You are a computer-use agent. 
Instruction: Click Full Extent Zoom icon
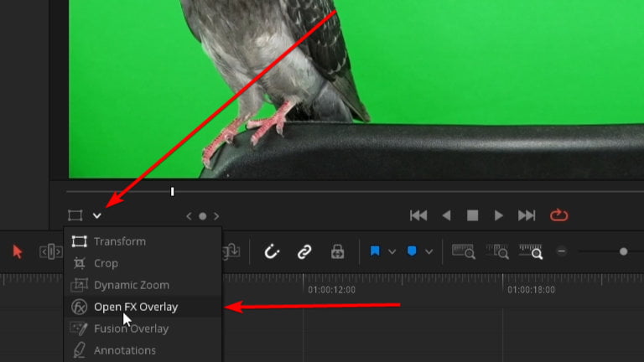pyautogui.click(x=463, y=251)
